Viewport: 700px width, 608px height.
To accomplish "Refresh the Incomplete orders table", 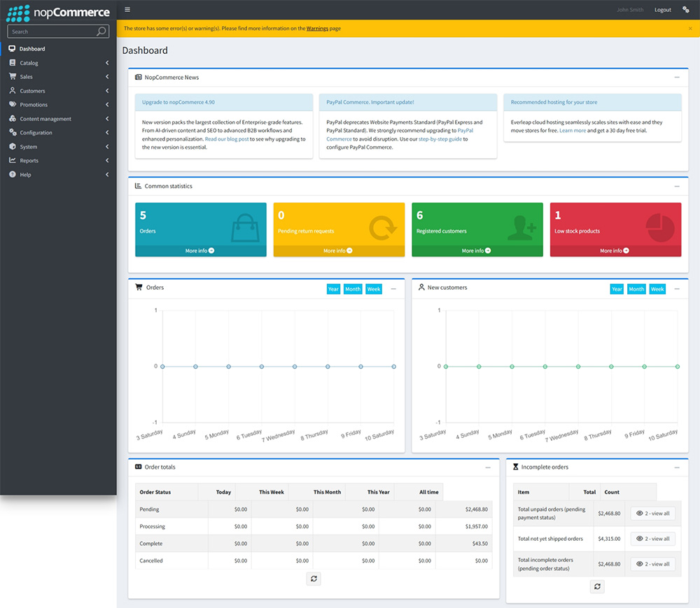I will point(597,586).
